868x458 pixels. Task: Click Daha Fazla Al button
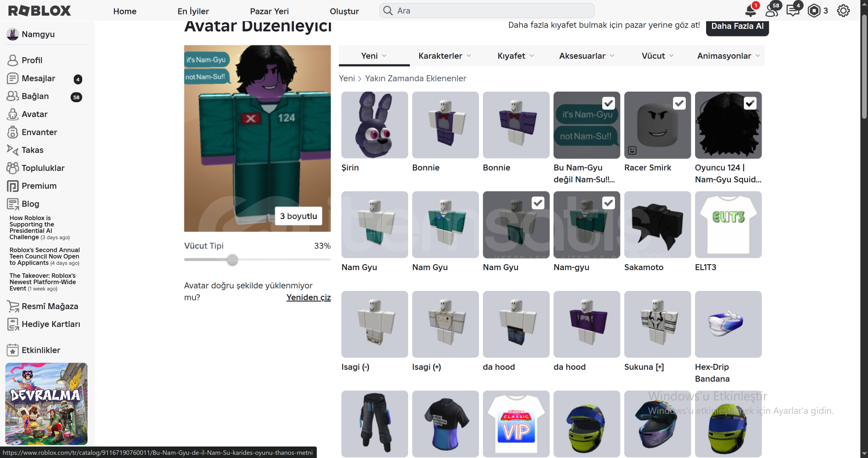click(x=737, y=26)
